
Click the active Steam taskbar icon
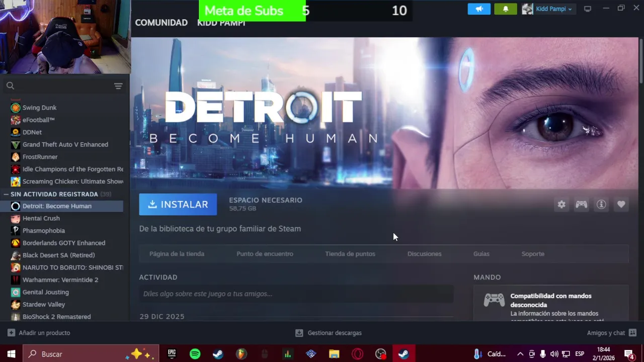click(x=404, y=354)
